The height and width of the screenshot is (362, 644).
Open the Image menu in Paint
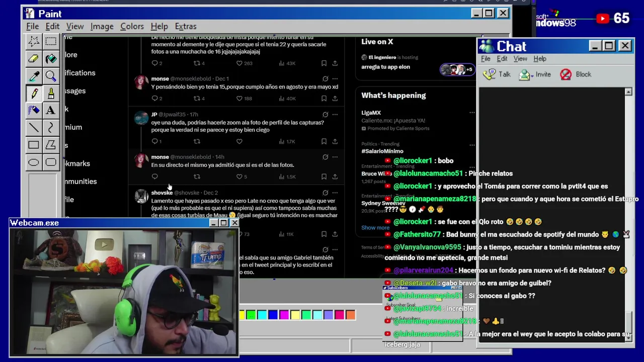click(x=102, y=26)
